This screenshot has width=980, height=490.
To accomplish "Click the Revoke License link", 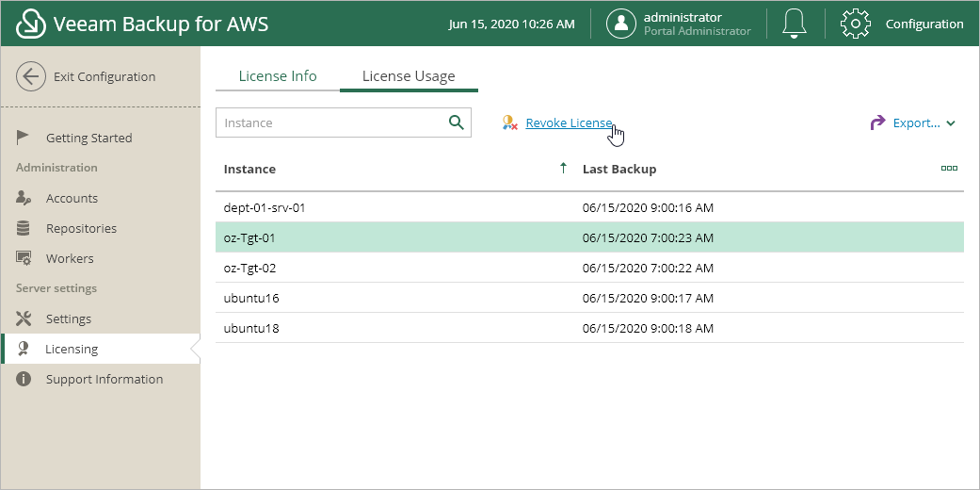I will click(569, 123).
